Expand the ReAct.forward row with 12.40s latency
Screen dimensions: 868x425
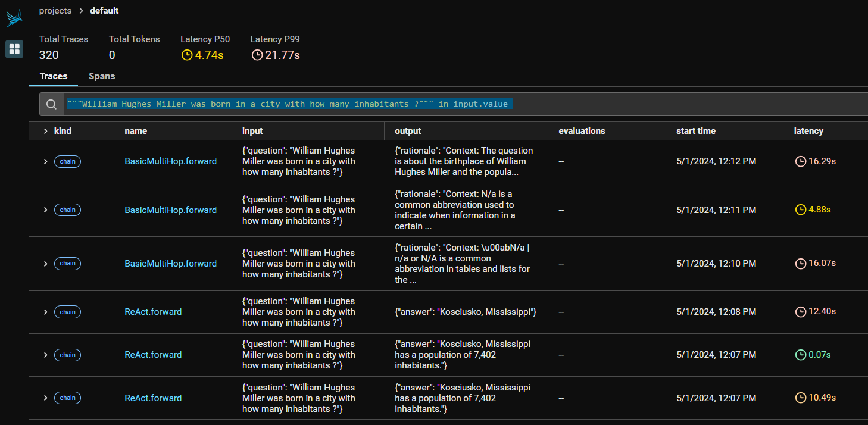click(45, 312)
